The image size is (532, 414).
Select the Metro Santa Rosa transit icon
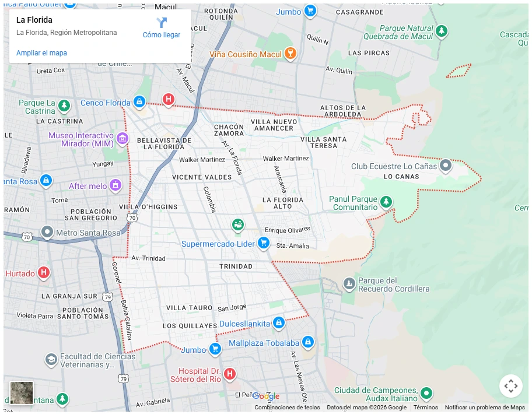(47, 232)
